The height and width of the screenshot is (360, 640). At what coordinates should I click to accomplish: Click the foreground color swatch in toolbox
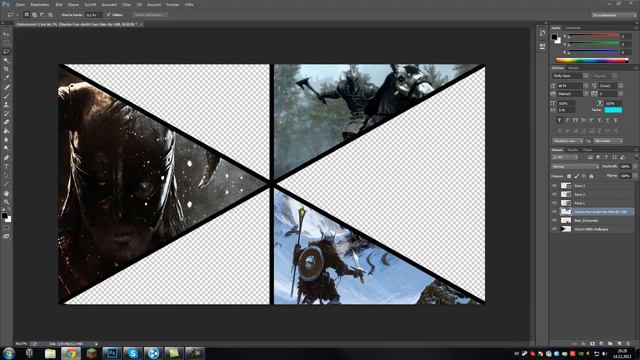click(x=4, y=216)
